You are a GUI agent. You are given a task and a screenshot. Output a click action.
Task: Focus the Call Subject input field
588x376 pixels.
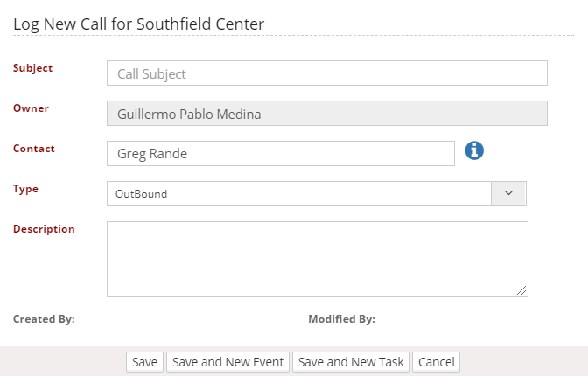coord(327,73)
